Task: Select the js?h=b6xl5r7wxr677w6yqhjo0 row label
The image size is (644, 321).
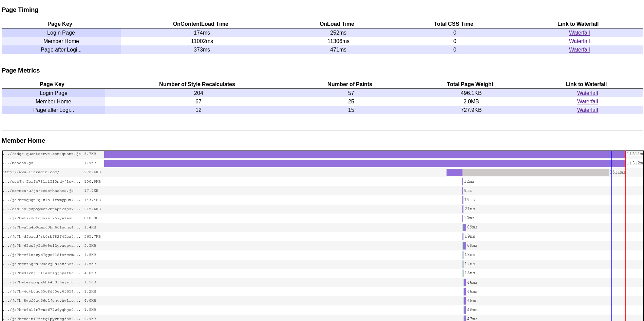Action: (42, 310)
